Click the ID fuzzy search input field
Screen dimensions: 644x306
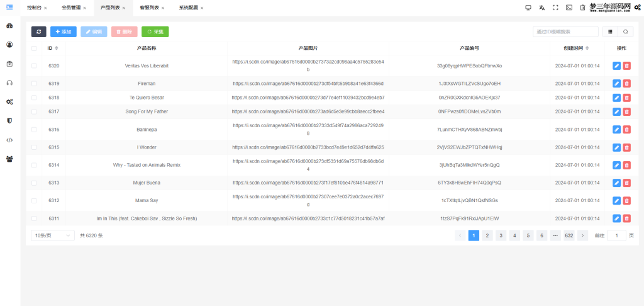click(565, 31)
